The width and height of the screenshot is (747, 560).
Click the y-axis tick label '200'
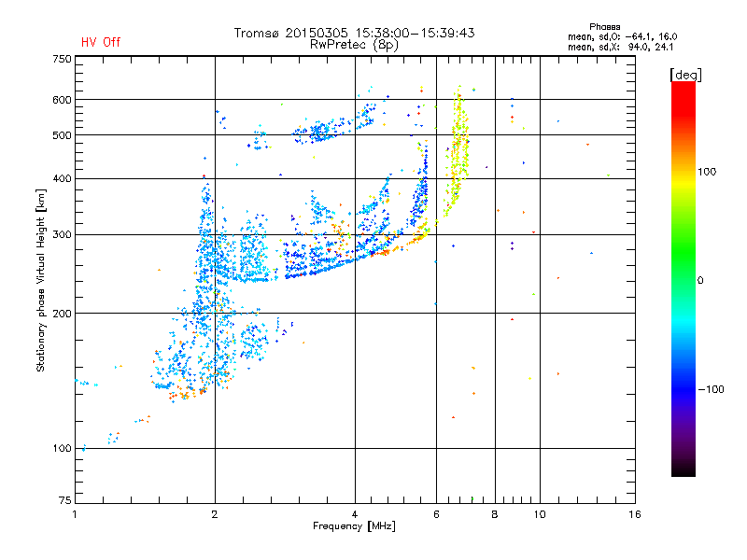(62, 314)
